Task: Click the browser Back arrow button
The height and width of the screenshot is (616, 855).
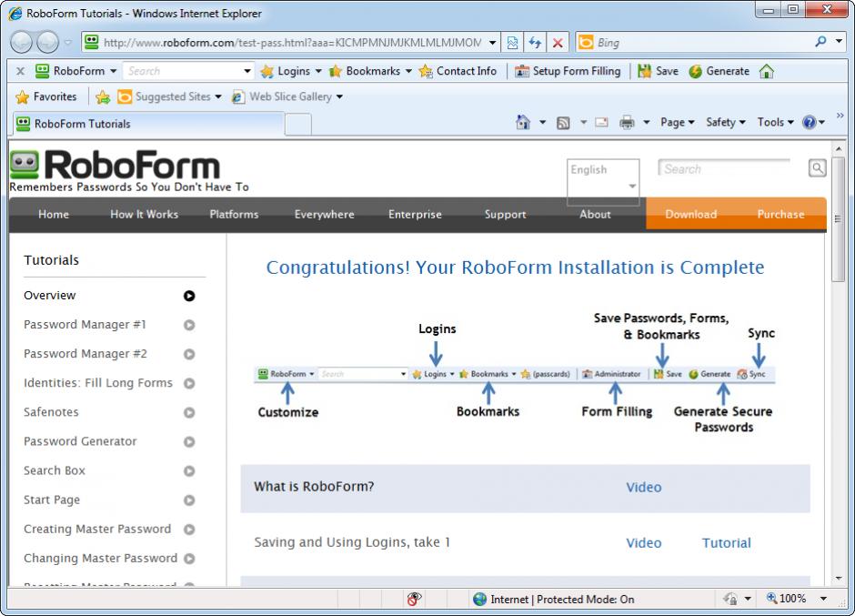Action: point(21,42)
